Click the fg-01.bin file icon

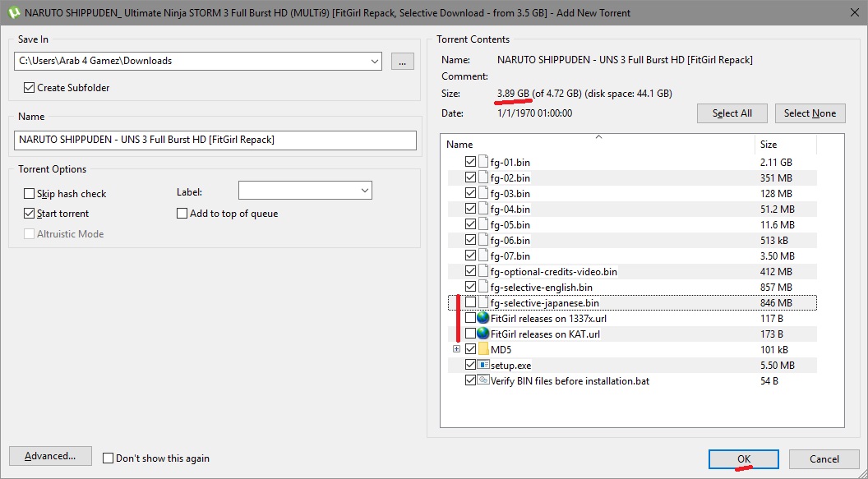[482, 162]
